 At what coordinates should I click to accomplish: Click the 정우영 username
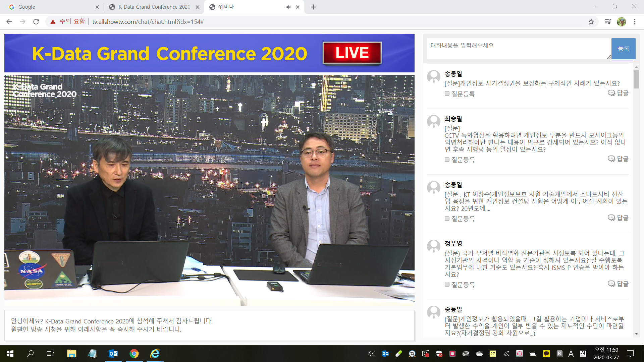click(x=453, y=243)
